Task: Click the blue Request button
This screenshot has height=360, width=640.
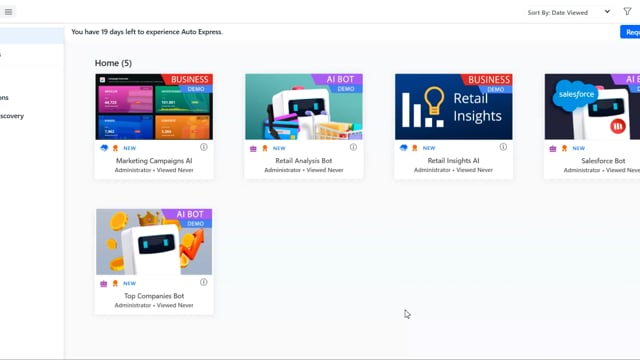Action: pos(630,32)
